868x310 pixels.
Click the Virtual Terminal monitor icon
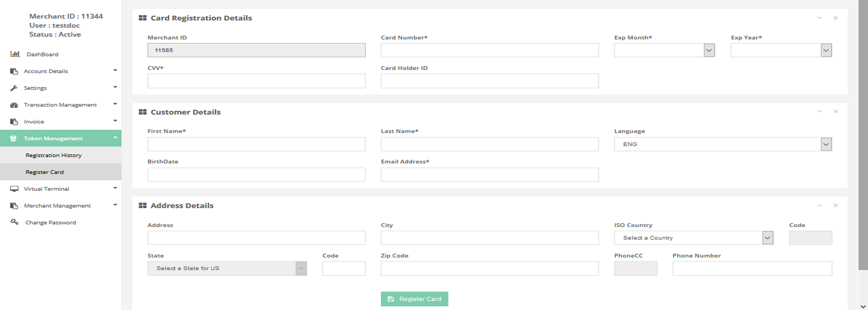(14, 189)
